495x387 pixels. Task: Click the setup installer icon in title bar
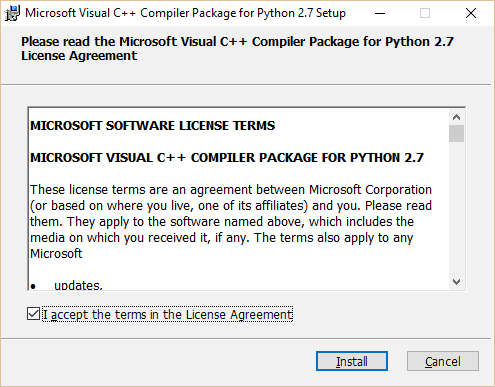(x=12, y=13)
